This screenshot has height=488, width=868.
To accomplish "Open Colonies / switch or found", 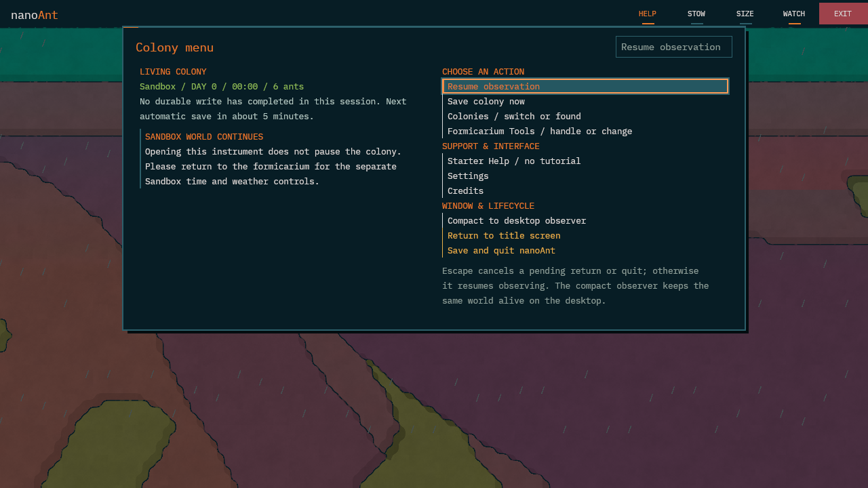I will (x=585, y=116).
